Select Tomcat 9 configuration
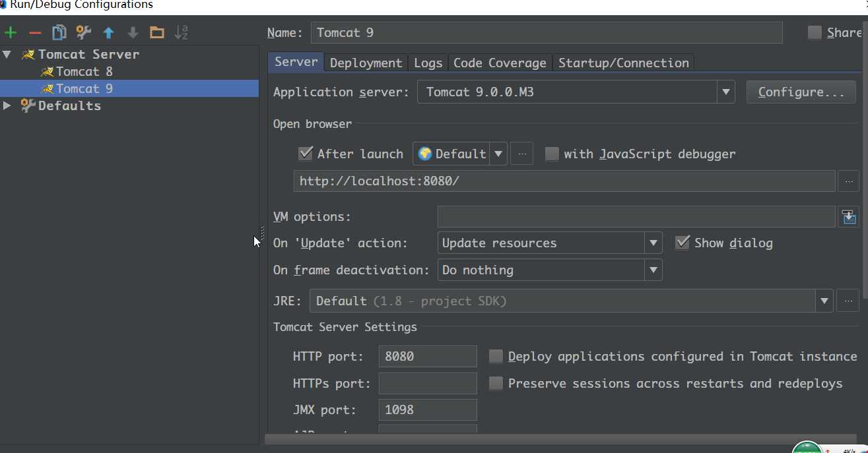Image resolution: width=868 pixels, height=453 pixels. pos(84,88)
